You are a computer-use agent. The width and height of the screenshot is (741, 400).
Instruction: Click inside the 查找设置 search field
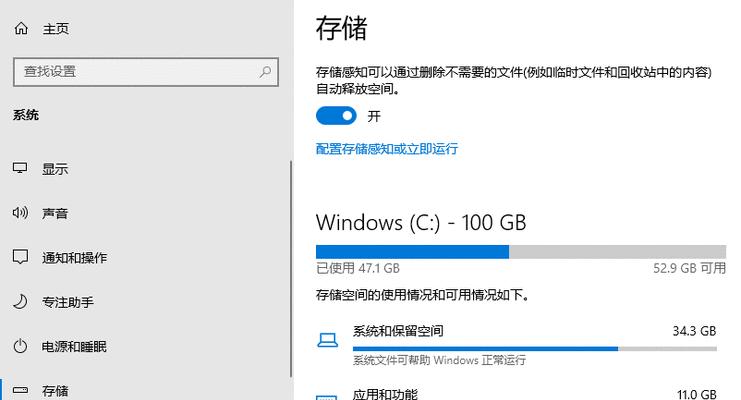[x=146, y=72]
